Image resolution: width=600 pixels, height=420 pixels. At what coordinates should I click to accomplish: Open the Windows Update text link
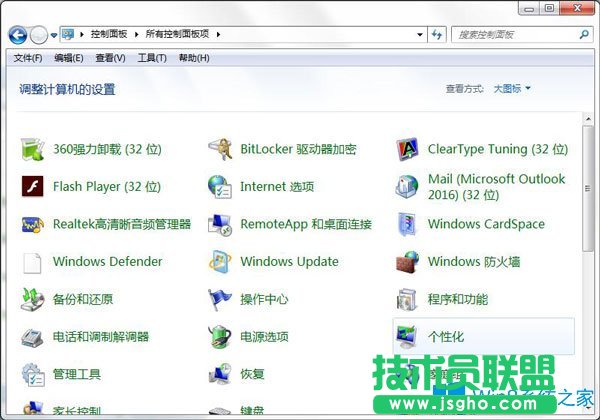tap(289, 262)
